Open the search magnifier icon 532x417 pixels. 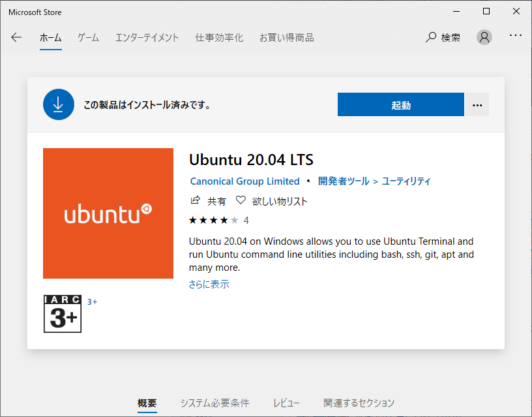tap(430, 37)
